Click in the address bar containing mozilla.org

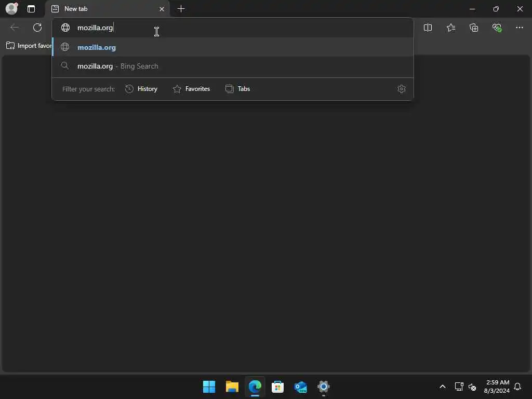pyautogui.click(x=232, y=28)
